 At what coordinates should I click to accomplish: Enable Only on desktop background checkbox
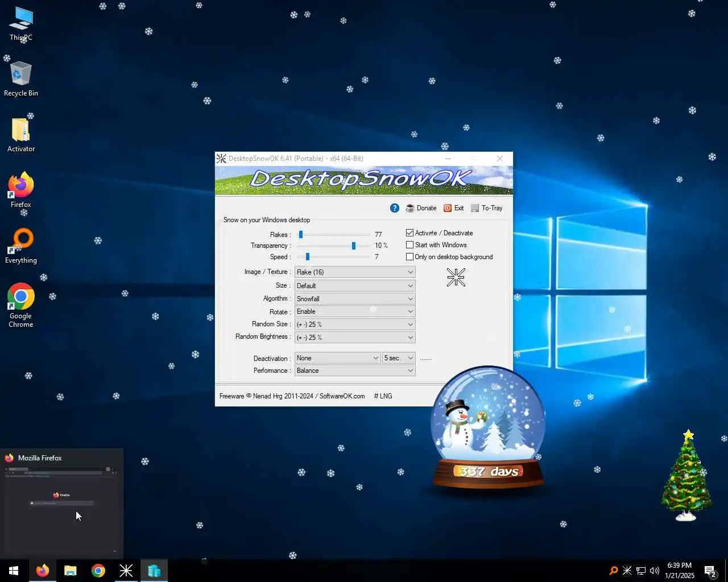409,257
